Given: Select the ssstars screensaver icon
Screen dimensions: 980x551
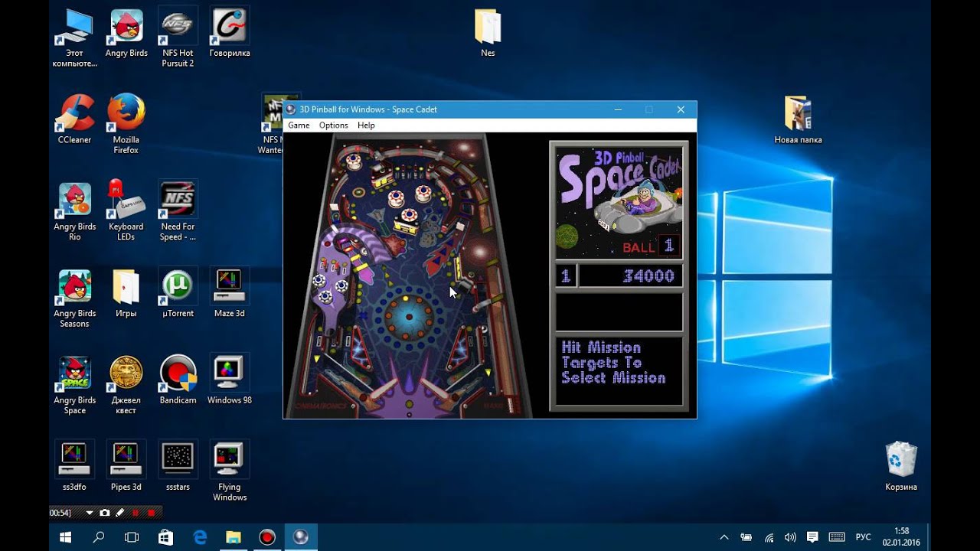Looking at the screenshot, I should coord(178,466).
